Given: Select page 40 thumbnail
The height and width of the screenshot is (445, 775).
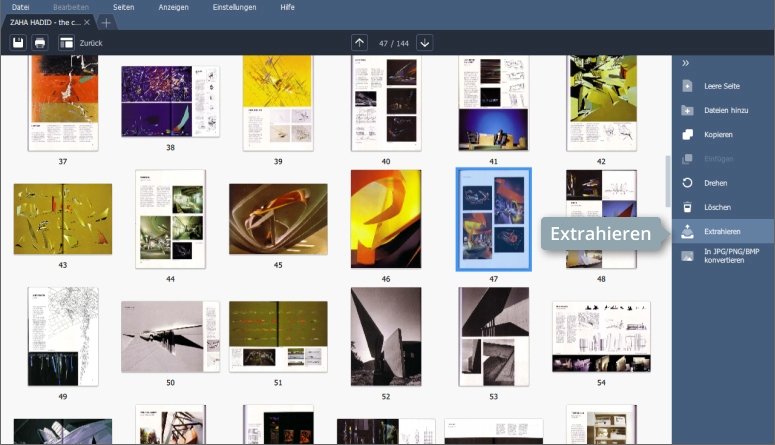Looking at the screenshot, I should pyautogui.click(x=386, y=103).
